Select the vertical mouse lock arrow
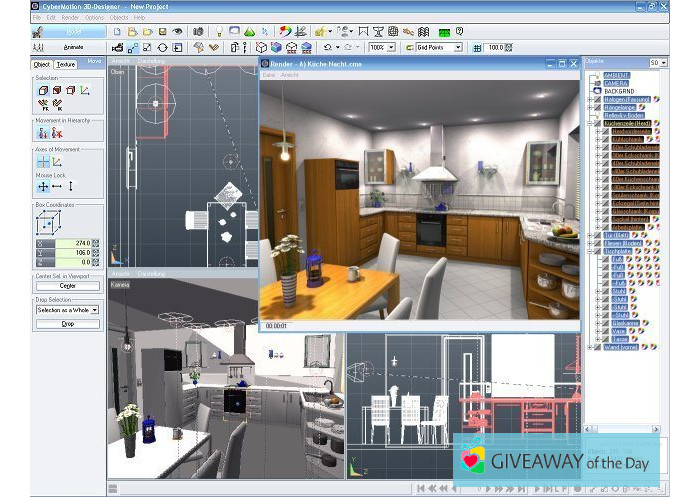Screen dimensions: 700x497 [x=71, y=186]
